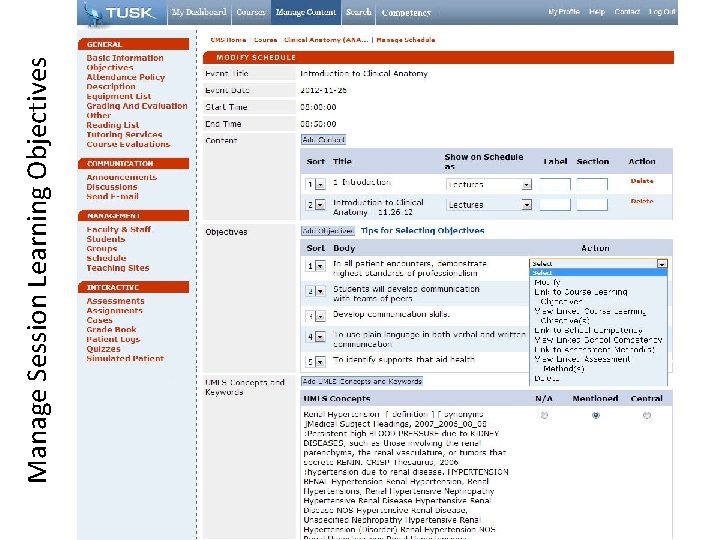Open the Competency tab

pyautogui.click(x=406, y=12)
